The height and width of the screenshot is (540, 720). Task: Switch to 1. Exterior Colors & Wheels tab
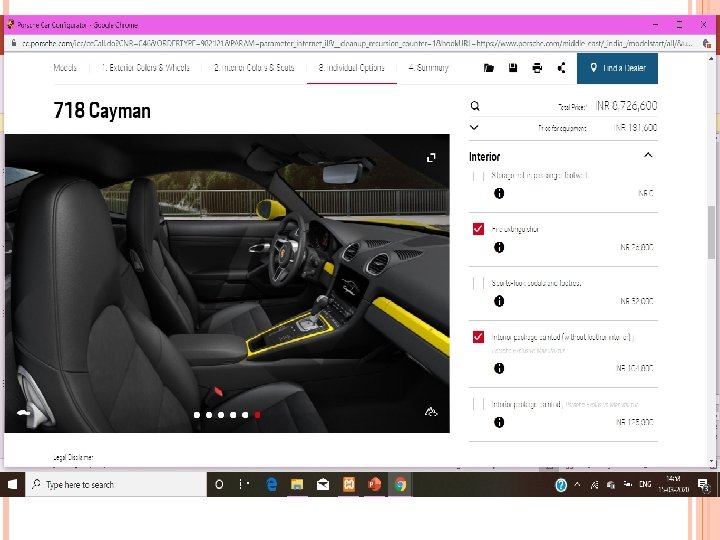[x=145, y=68]
